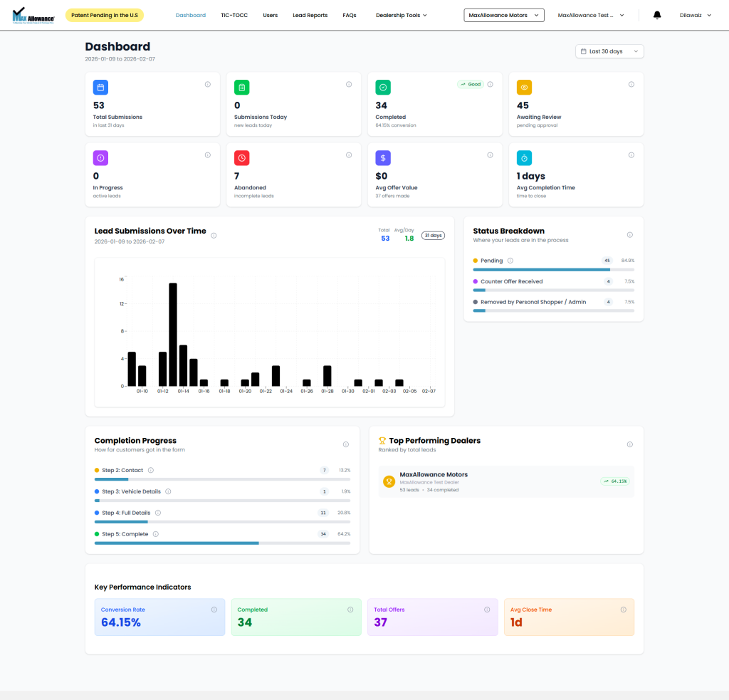Click info icon next to Pending status
The image size is (729, 700).
click(x=510, y=261)
